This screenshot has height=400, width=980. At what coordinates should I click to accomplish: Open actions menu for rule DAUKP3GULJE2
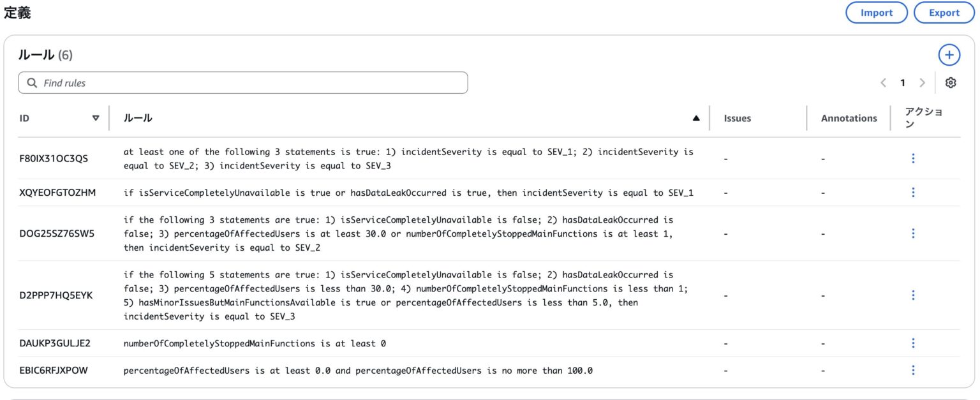pyautogui.click(x=913, y=343)
